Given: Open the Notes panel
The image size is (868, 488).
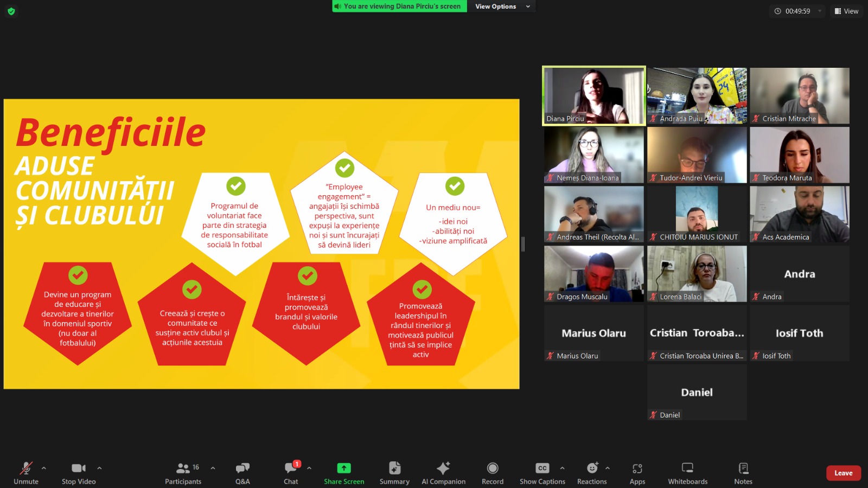Looking at the screenshot, I should point(743,472).
